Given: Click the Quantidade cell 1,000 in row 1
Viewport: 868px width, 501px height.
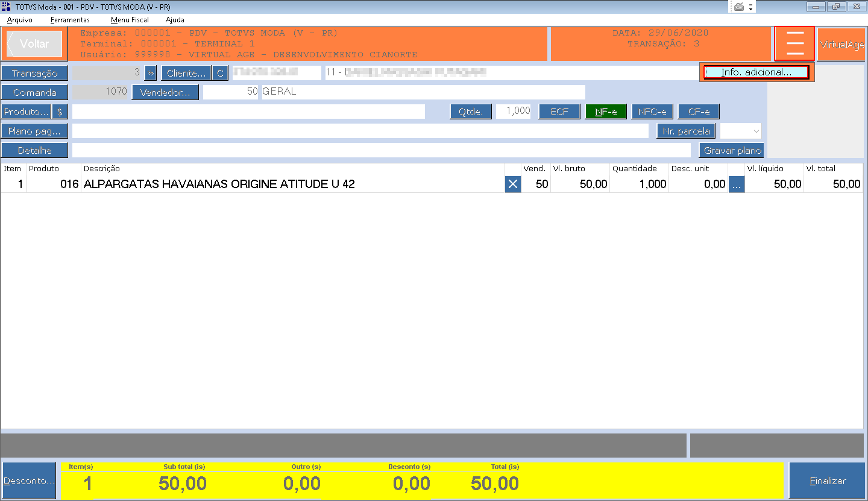Looking at the screenshot, I should tap(640, 184).
